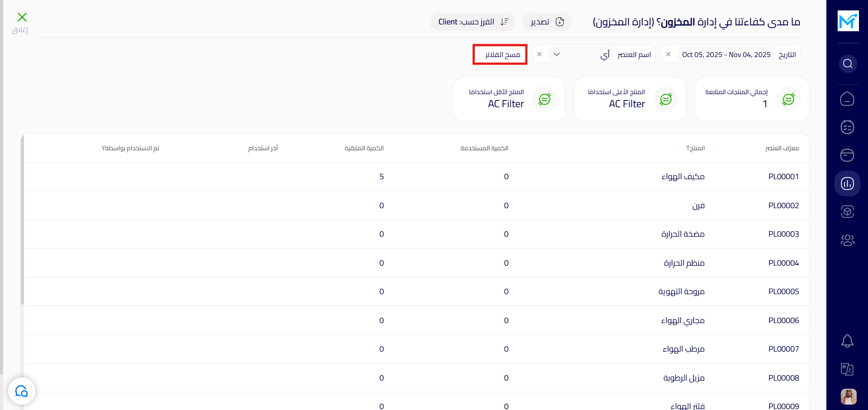Screen dimensions: 868x410
Task: Close the report with the green X
Action: pos(22,17)
